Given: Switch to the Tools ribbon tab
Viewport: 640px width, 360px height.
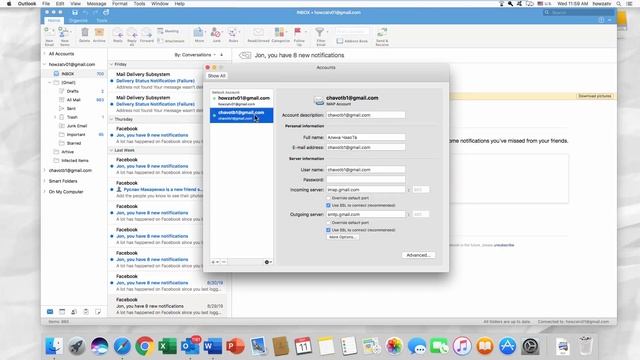Looking at the screenshot, I should (x=102, y=20).
